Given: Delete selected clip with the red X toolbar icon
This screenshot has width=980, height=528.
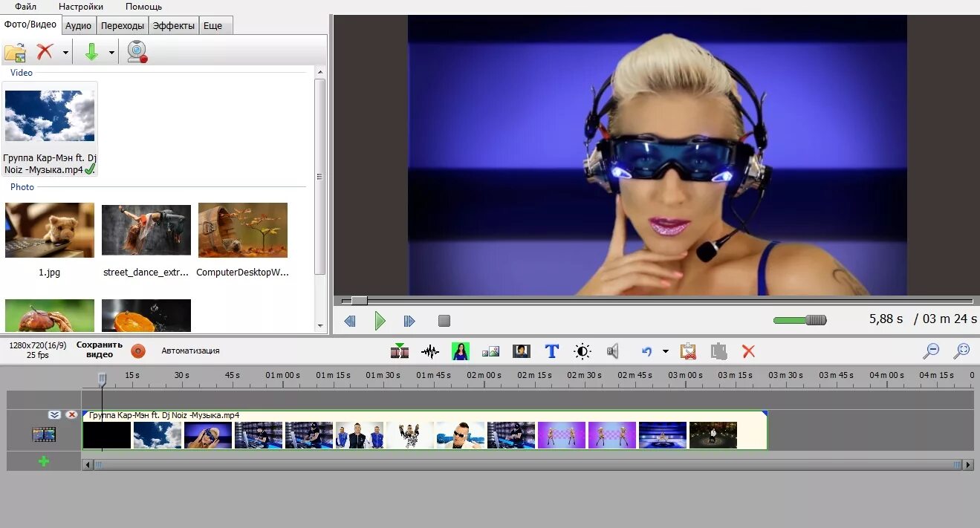Looking at the screenshot, I should click(749, 351).
